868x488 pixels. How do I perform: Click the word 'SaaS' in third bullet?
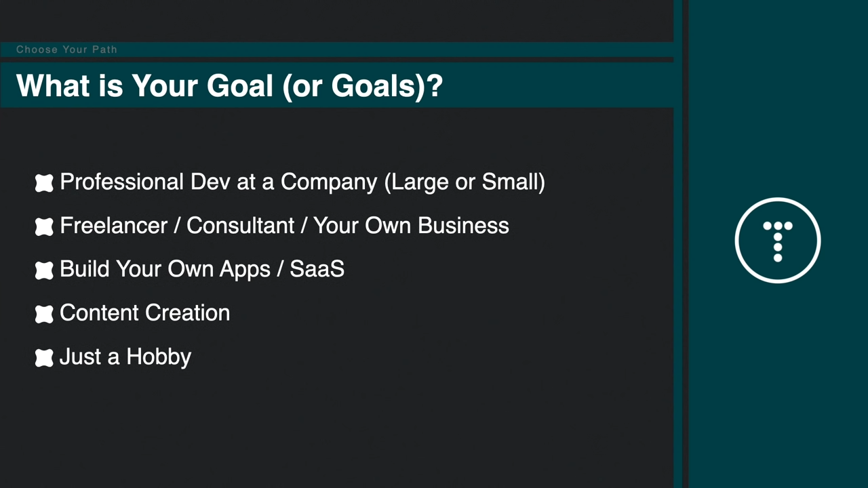(x=317, y=269)
